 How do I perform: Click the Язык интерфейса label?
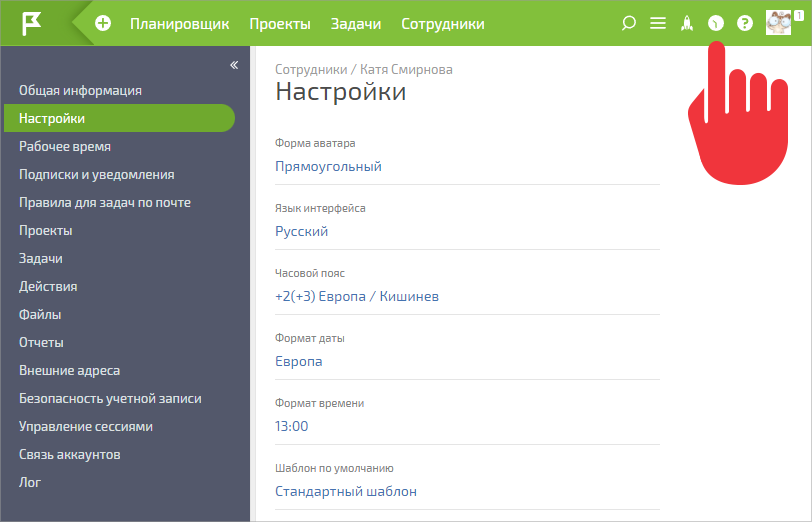320,208
